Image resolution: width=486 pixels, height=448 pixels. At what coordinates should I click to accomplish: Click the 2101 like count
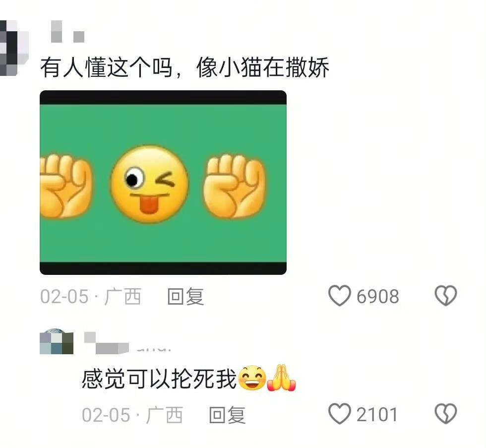(x=377, y=415)
